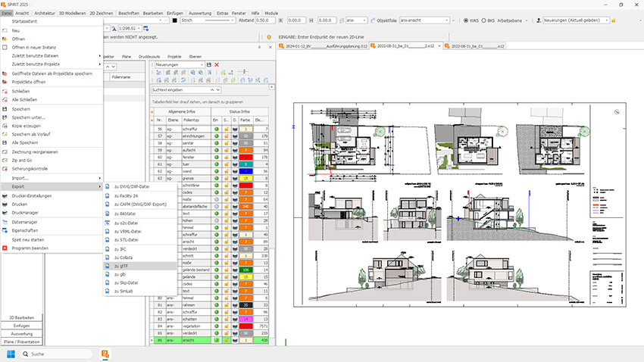
Task: Toggle visibility of layer 56 schraffur
Action: [215, 130]
